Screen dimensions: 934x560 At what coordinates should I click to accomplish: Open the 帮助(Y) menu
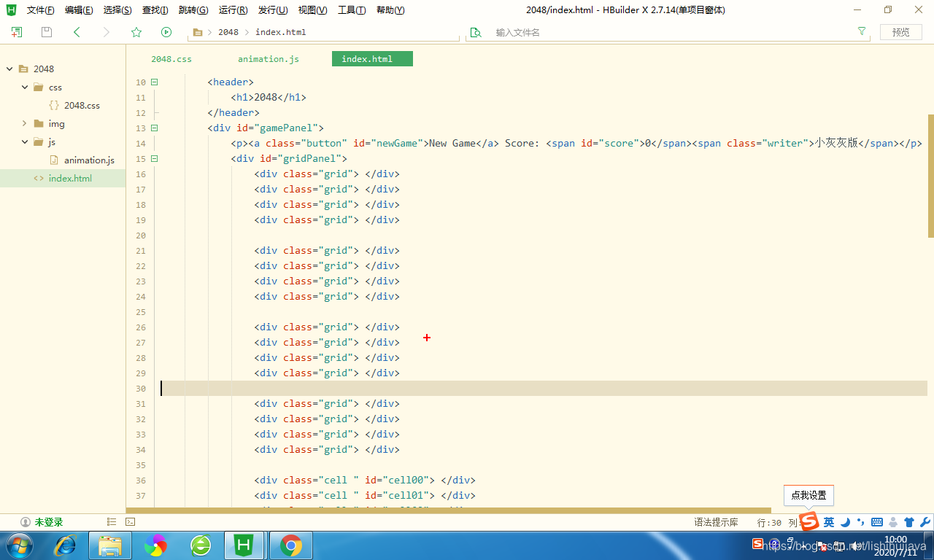pos(390,10)
